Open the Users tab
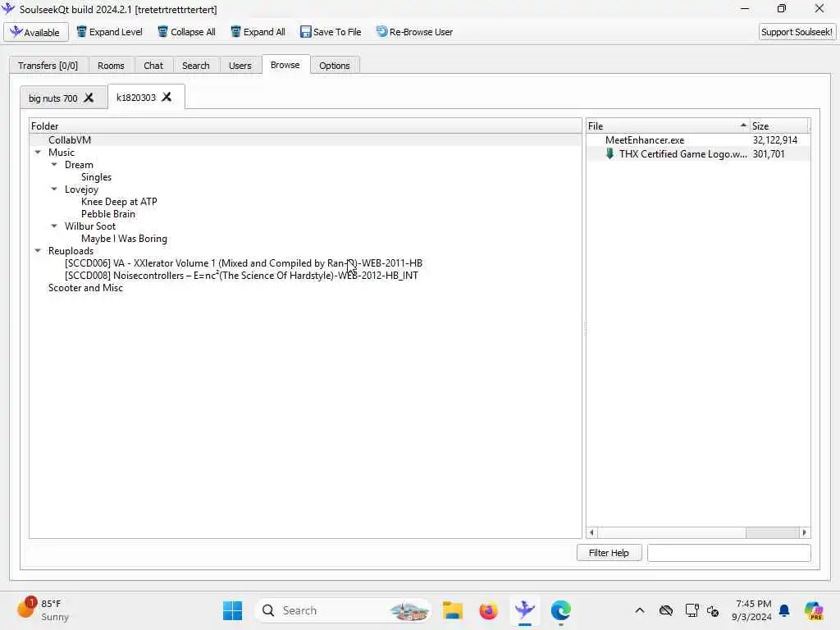Image resolution: width=840 pixels, height=630 pixels. pos(240,66)
